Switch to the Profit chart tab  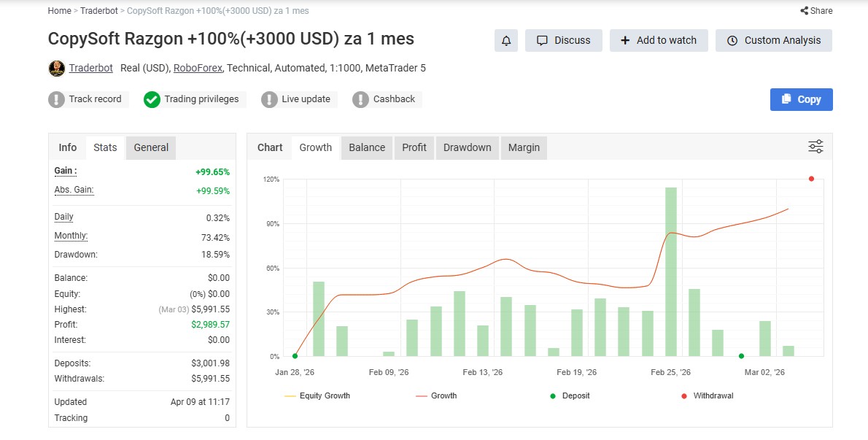414,147
